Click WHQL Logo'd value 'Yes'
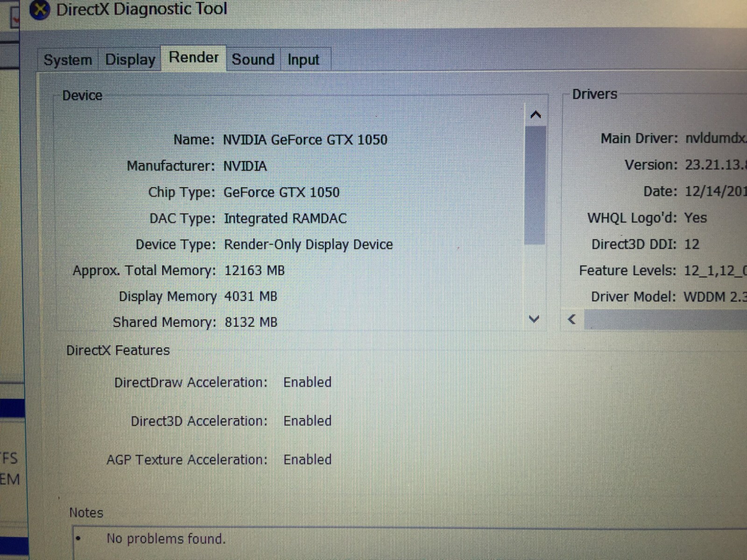The height and width of the screenshot is (560, 747). pos(696,217)
